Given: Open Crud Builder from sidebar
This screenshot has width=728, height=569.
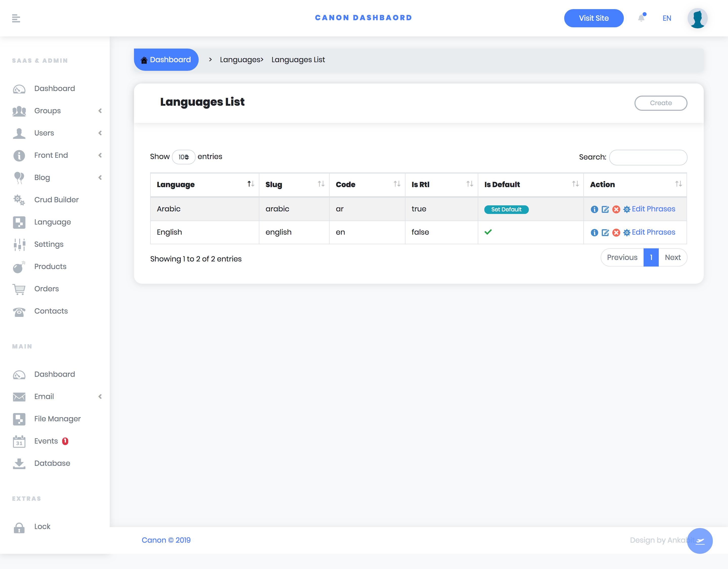Looking at the screenshot, I should [x=56, y=200].
